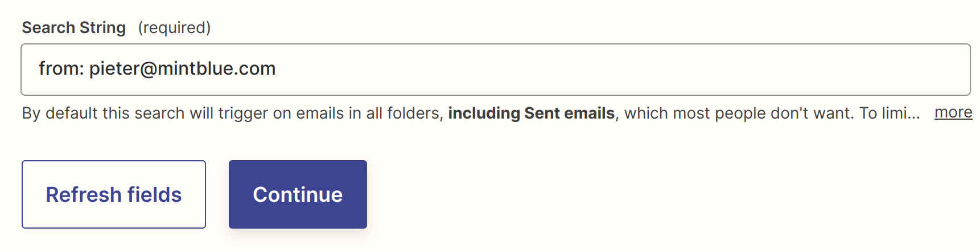Select the white outlined Refresh fields button
Viewport: 980px width, 252px height.
pos(114,194)
